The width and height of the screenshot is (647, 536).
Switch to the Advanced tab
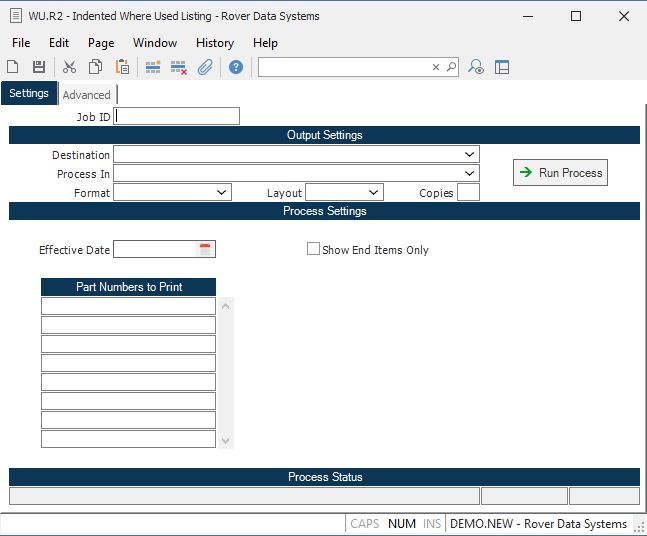pos(87,95)
